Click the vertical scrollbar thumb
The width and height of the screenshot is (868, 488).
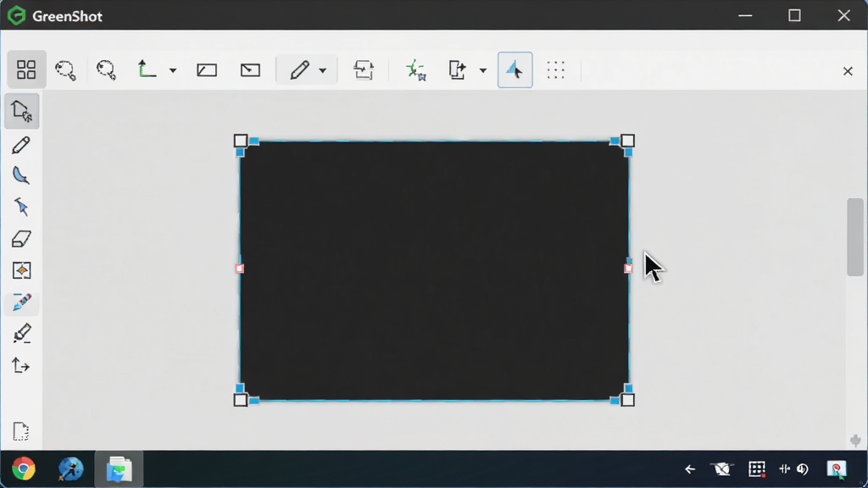pos(854,237)
